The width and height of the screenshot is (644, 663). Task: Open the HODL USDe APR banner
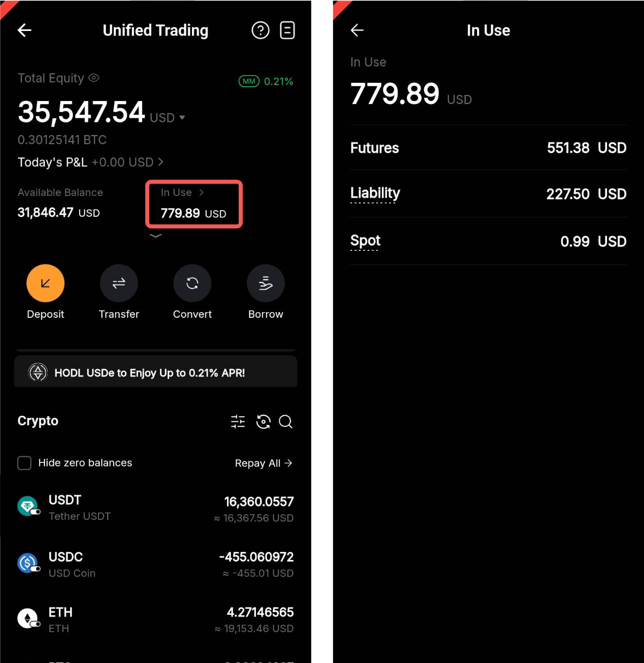155,373
